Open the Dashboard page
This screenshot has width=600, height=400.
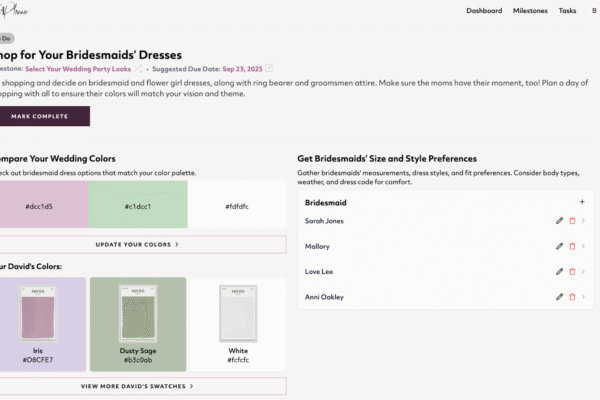484,11
